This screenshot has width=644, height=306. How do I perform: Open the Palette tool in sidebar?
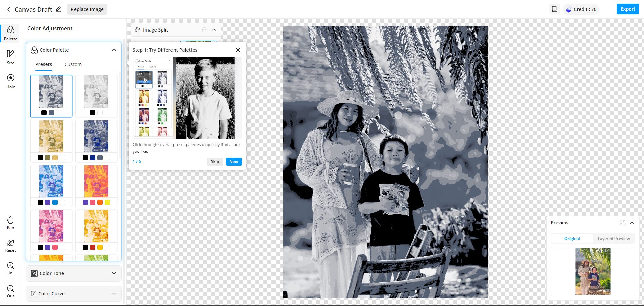[x=11, y=33]
